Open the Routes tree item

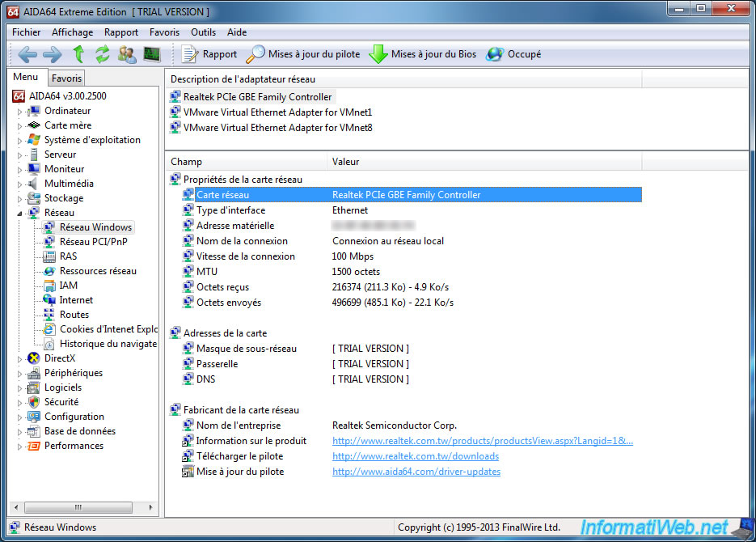tap(74, 315)
